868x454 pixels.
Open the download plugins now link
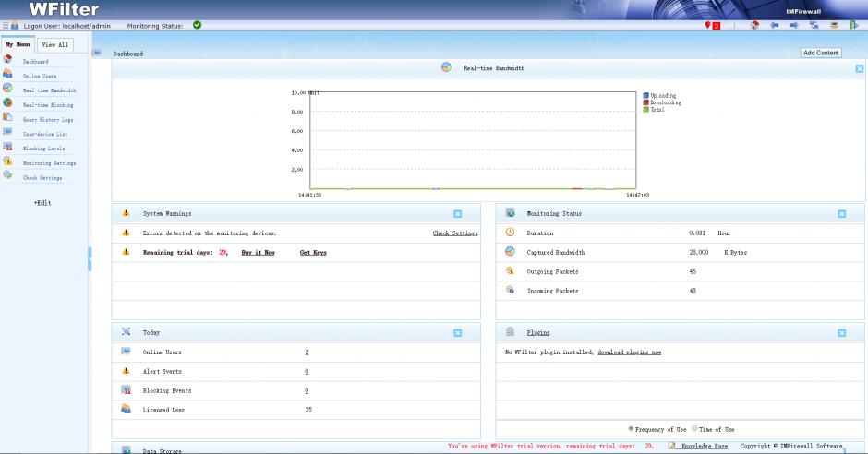pos(630,352)
